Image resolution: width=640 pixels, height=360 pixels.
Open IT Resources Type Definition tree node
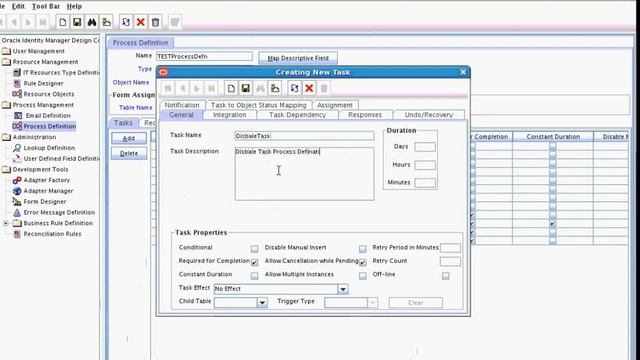pyautogui.click(x=56, y=72)
